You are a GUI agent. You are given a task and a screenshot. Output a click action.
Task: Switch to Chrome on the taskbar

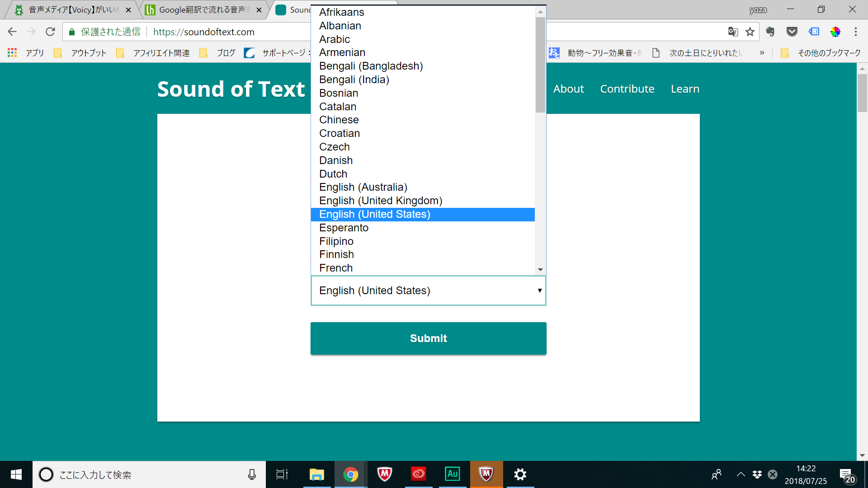351,474
